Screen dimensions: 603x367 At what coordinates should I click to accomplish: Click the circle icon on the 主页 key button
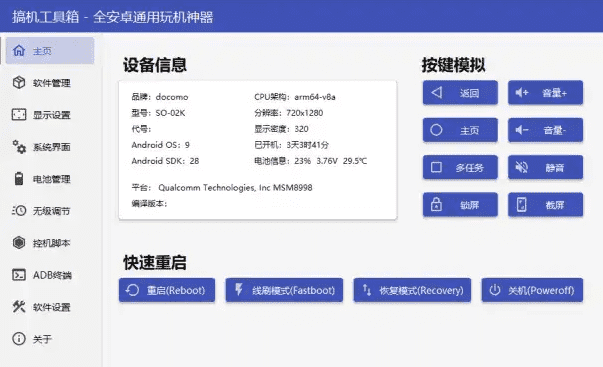click(x=436, y=130)
